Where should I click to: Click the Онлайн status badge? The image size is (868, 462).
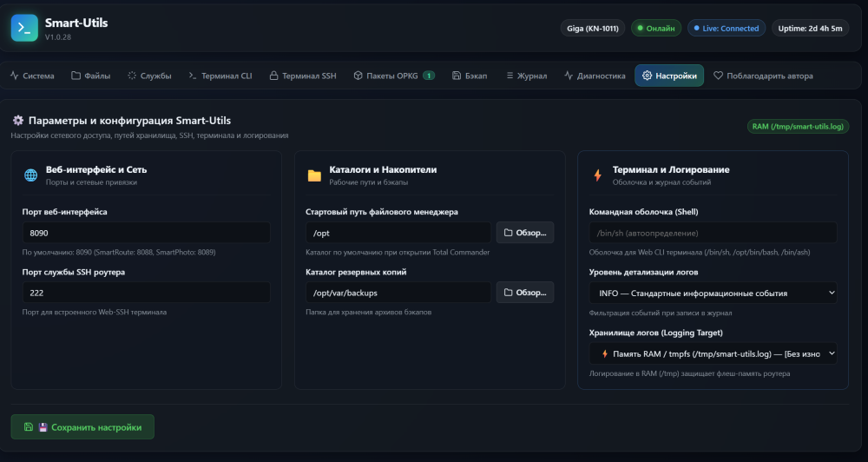click(656, 28)
